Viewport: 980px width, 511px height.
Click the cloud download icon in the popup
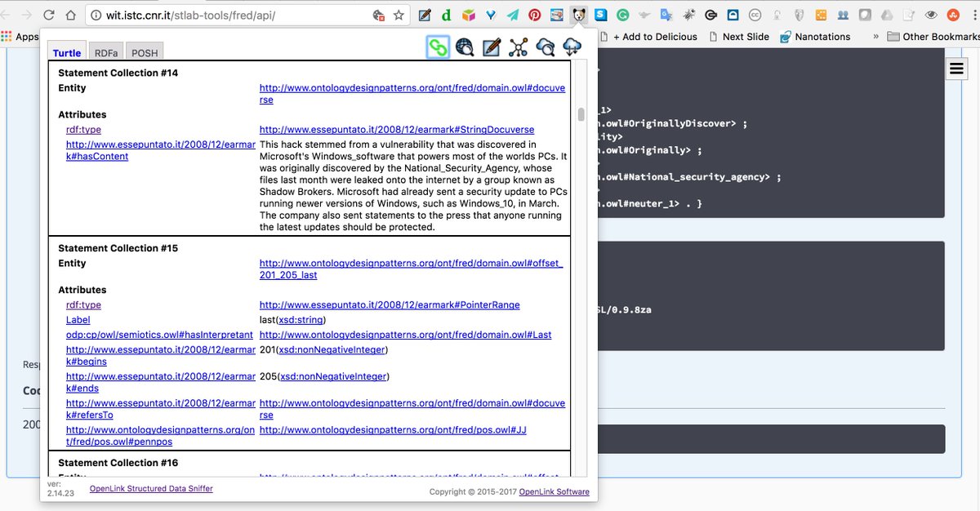tap(572, 47)
